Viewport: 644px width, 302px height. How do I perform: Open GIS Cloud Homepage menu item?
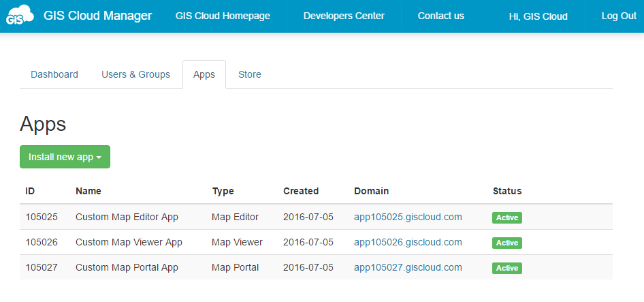tap(223, 16)
